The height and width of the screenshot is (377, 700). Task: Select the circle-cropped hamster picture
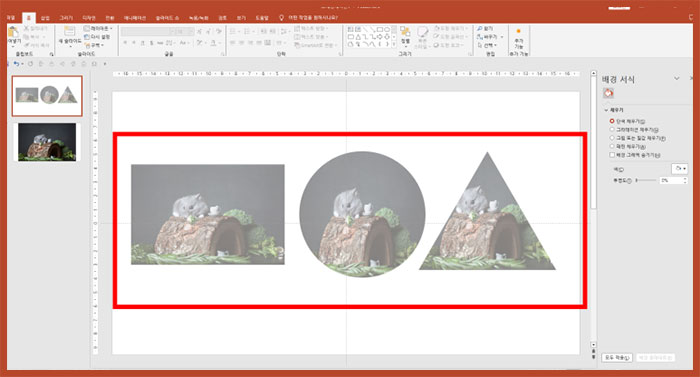[x=362, y=214]
